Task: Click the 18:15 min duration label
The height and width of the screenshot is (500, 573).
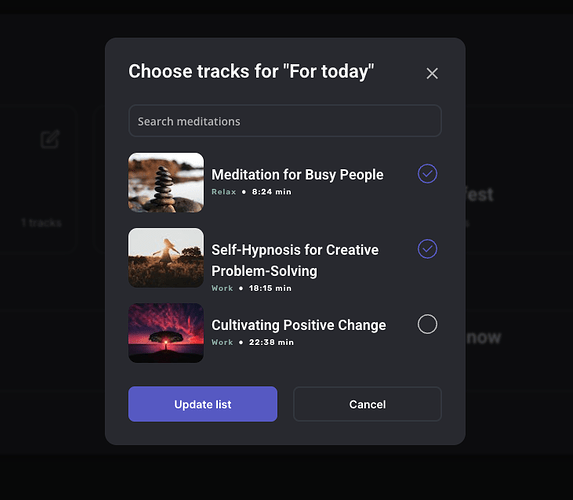Action: tap(270, 288)
